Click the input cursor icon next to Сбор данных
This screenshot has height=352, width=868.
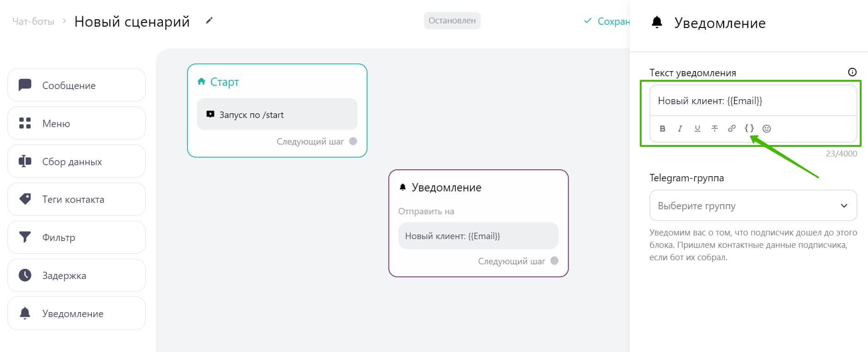(x=25, y=161)
